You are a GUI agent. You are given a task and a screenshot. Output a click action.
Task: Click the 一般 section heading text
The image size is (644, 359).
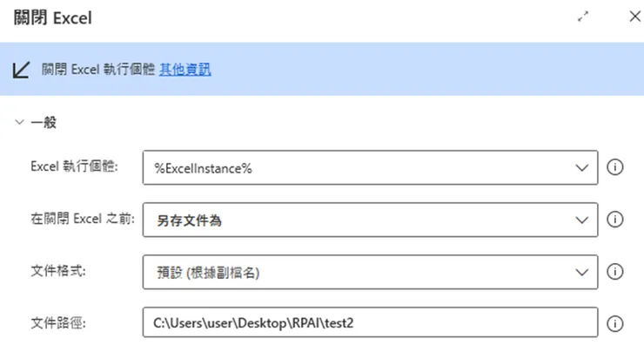pos(44,122)
